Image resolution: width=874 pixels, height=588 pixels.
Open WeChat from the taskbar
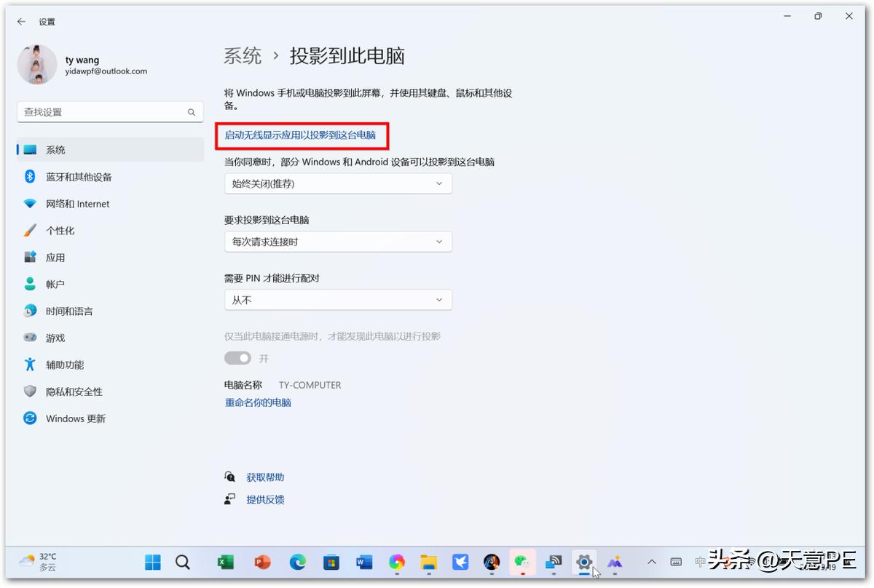[x=522, y=562]
